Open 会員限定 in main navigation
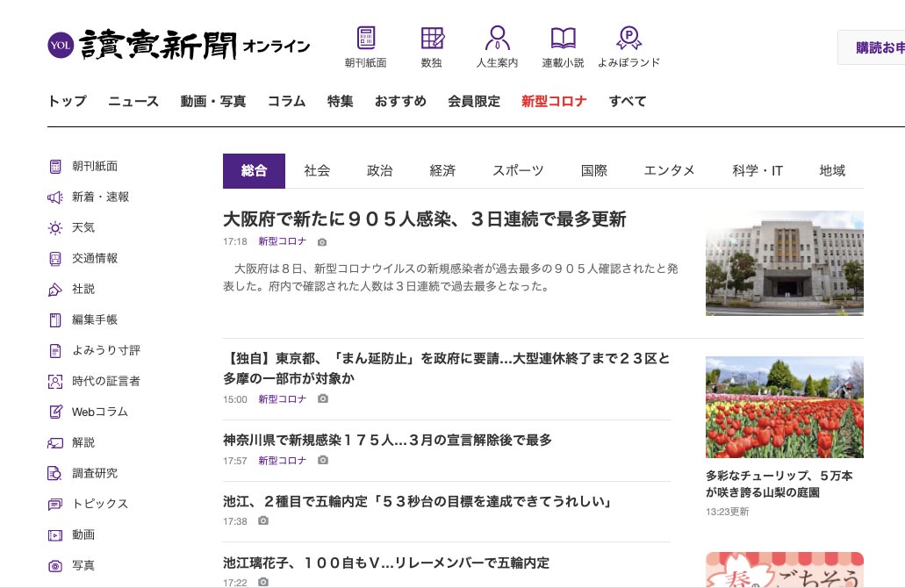The width and height of the screenshot is (905, 588). click(x=474, y=101)
